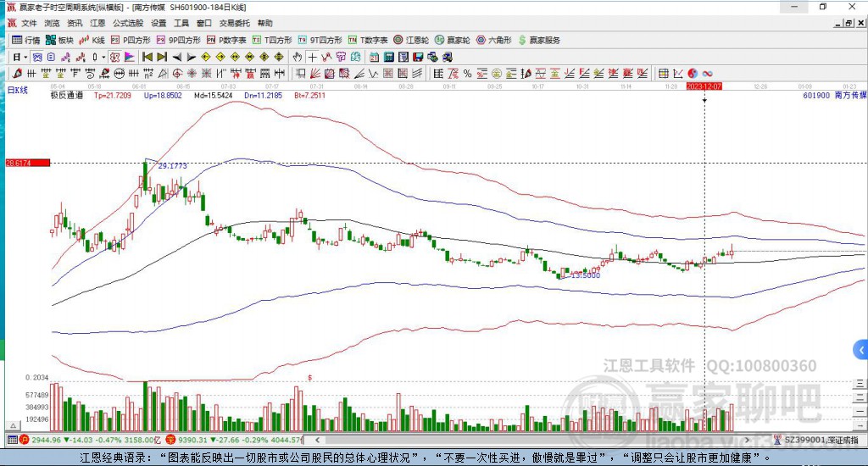Image resolution: width=868 pixels, height=466 pixels.
Task: Open the 赢家轮 tool
Action: click(x=453, y=40)
